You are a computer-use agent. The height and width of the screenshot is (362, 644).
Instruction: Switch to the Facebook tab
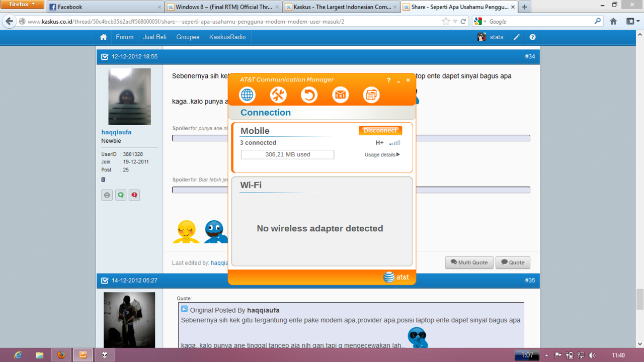[x=105, y=7]
